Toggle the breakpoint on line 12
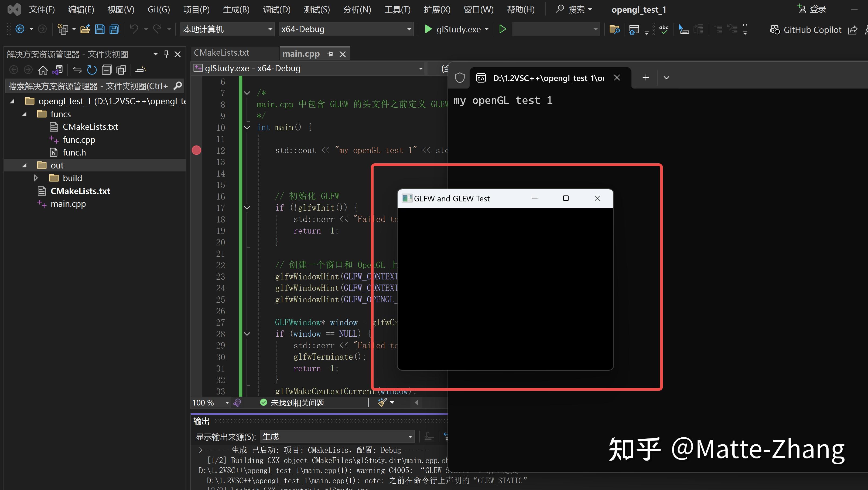 pos(196,150)
